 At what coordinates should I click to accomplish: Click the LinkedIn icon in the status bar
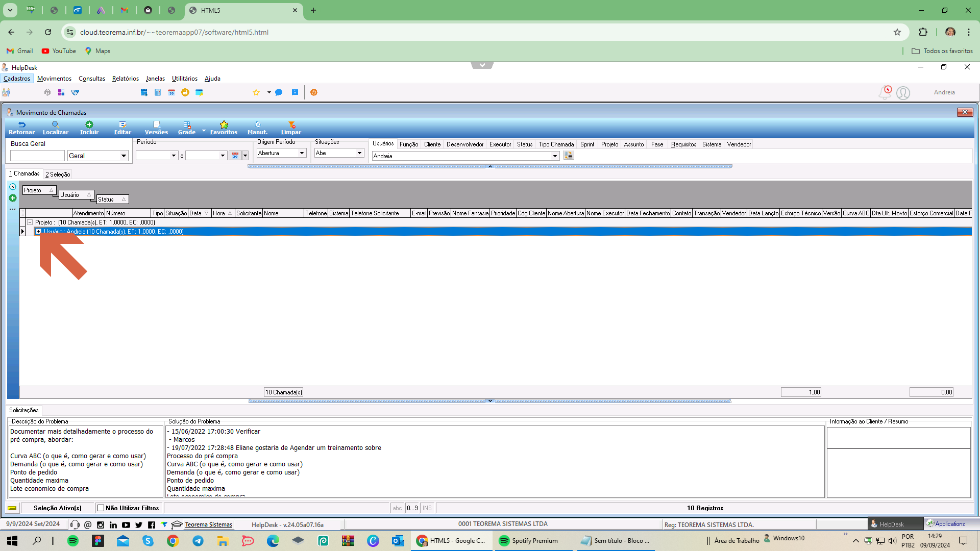pos(113,524)
